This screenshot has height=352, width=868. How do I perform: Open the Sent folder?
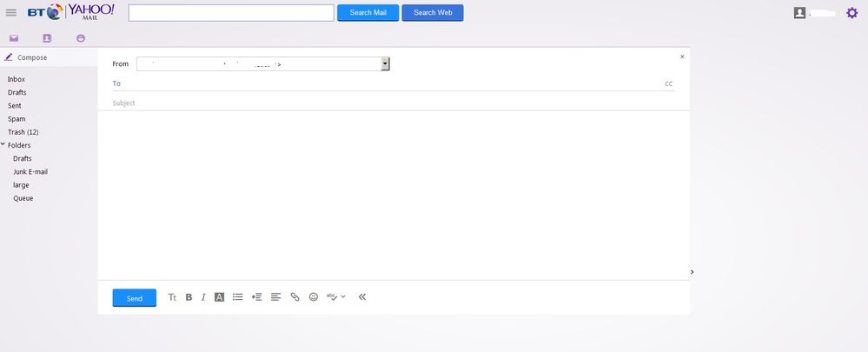(x=15, y=106)
